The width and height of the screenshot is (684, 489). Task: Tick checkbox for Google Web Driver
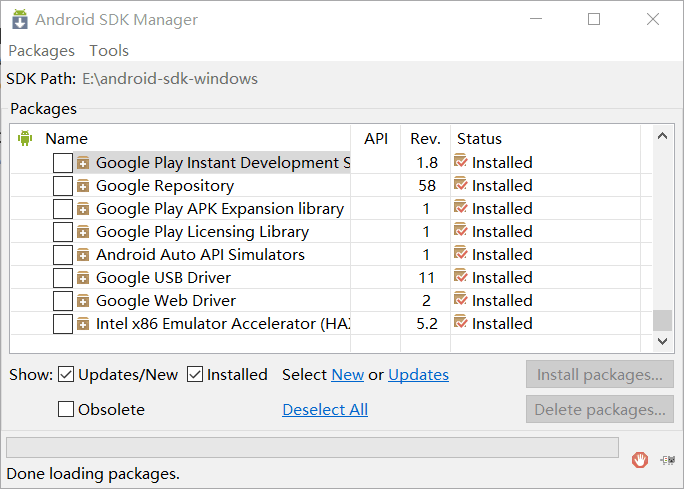click(x=63, y=301)
